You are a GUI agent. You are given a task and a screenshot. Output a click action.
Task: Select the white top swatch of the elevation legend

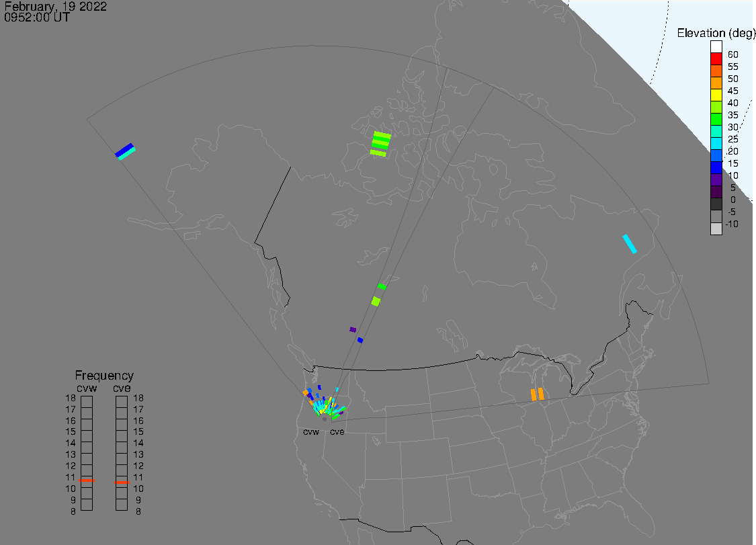coord(716,47)
